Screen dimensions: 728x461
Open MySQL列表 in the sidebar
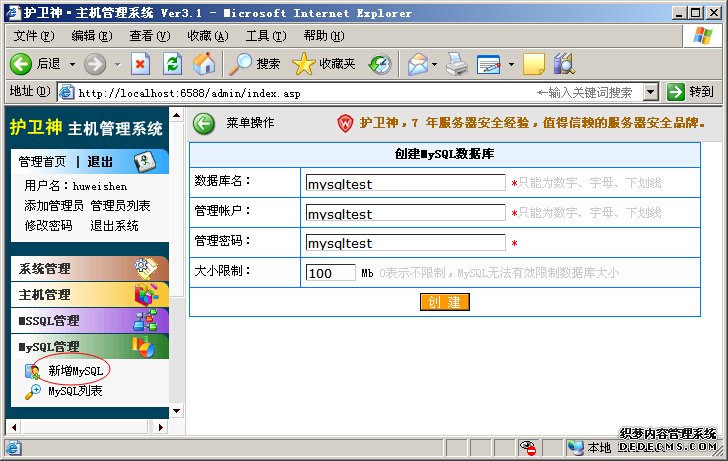[x=75, y=391]
